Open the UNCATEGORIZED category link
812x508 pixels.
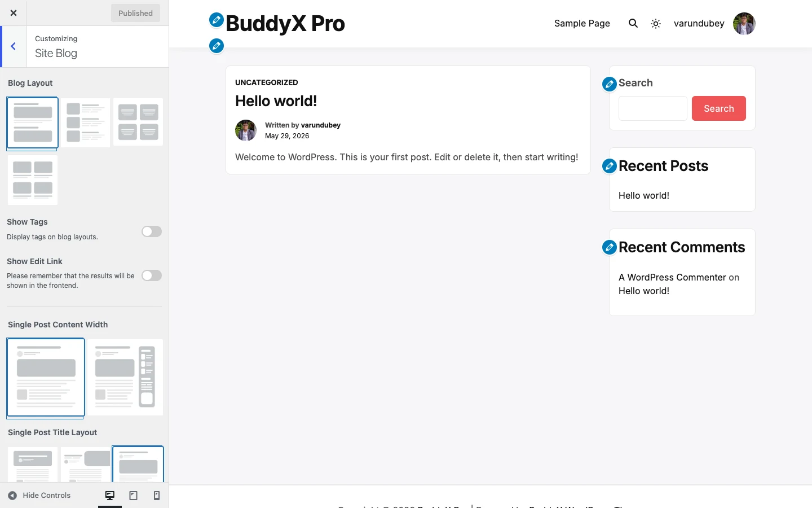[x=267, y=82]
